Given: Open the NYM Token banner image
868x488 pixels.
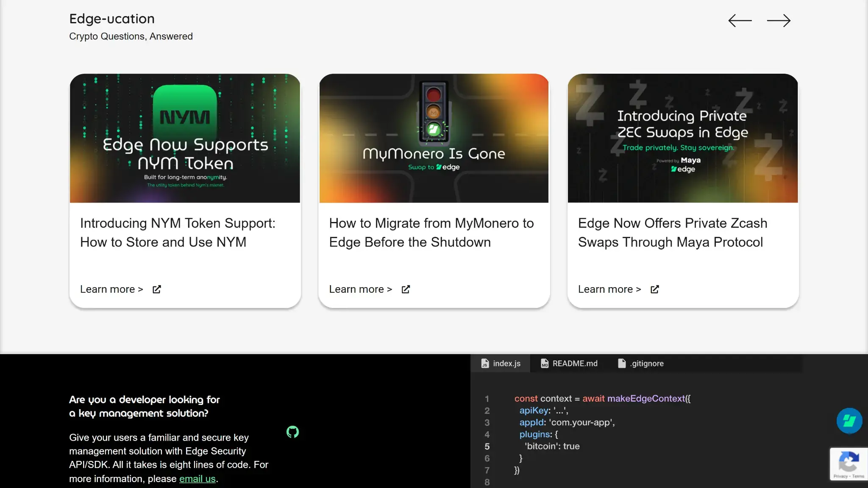Looking at the screenshot, I should click(185, 138).
